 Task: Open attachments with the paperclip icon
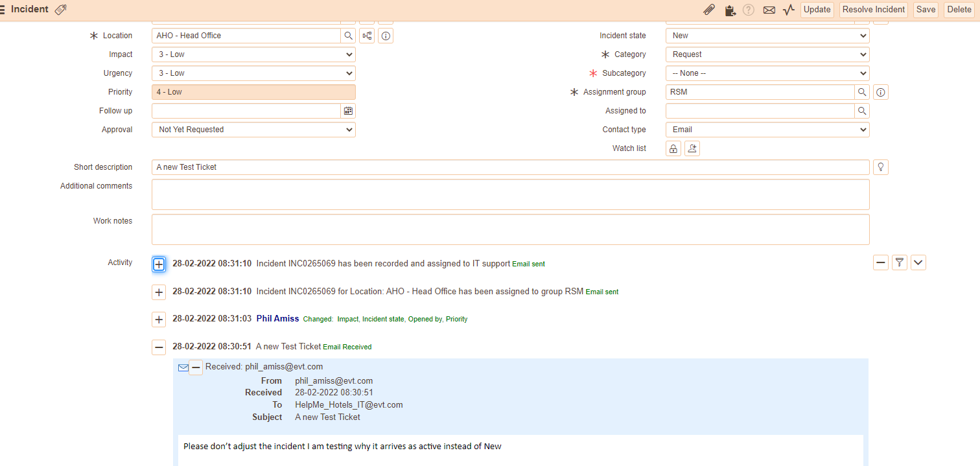coord(710,10)
